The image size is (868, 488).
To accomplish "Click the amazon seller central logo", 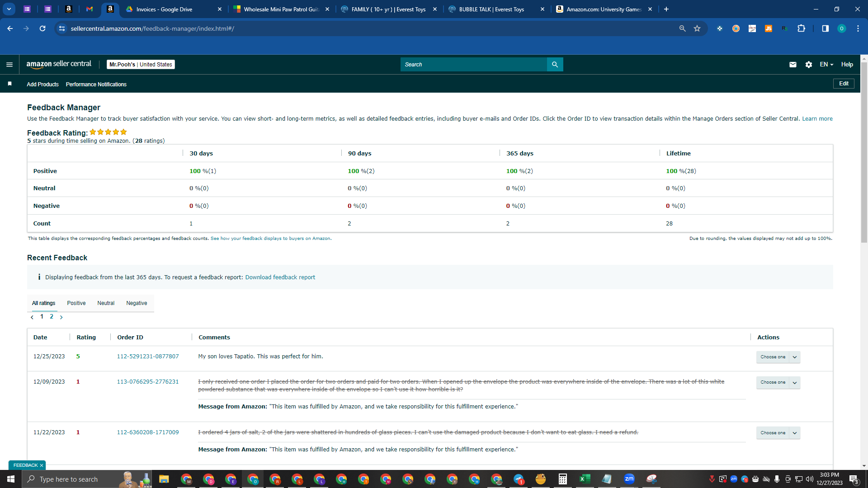I will pyautogui.click(x=59, y=64).
